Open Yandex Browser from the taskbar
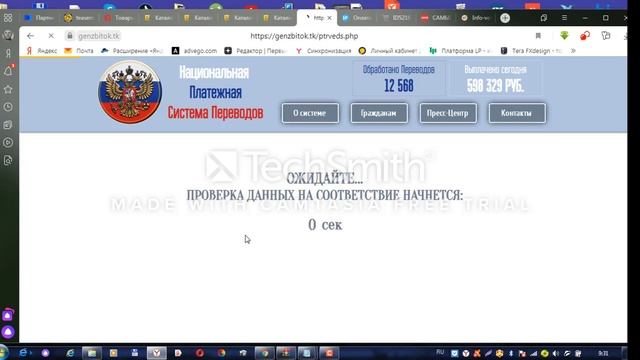 point(157,353)
